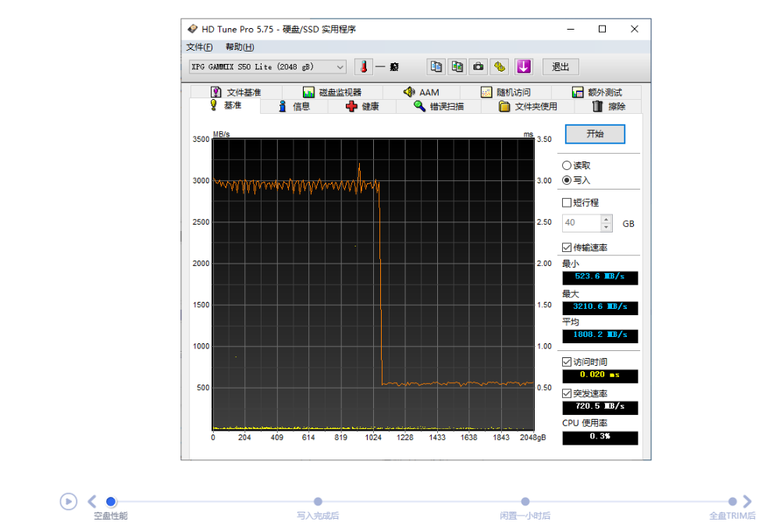Screen dimensions: 783x532
Task: Click the 523.6 MB/s minimum value
Action: click(x=600, y=277)
